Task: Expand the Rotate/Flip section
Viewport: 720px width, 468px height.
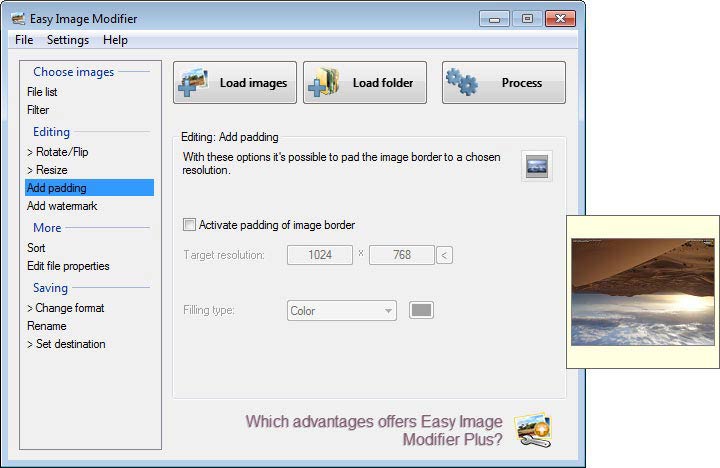Action: click(x=58, y=152)
